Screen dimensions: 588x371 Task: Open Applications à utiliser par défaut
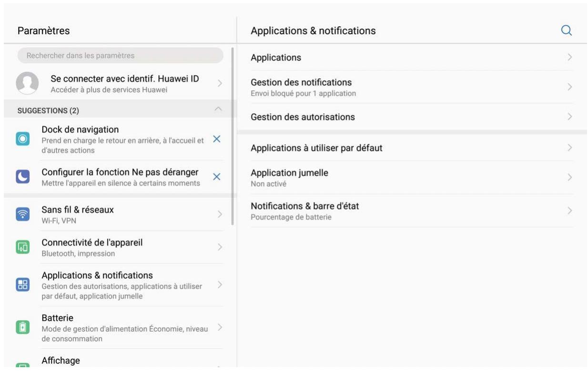pyautogui.click(x=410, y=148)
